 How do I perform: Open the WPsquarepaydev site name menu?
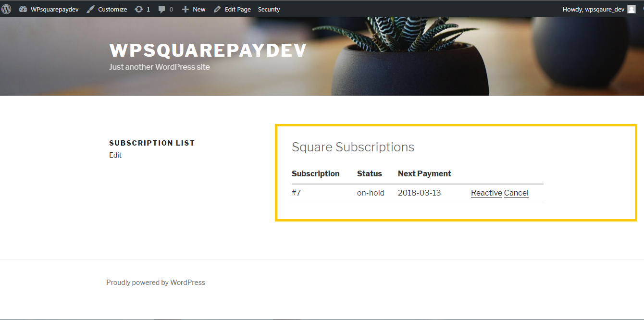coord(54,9)
